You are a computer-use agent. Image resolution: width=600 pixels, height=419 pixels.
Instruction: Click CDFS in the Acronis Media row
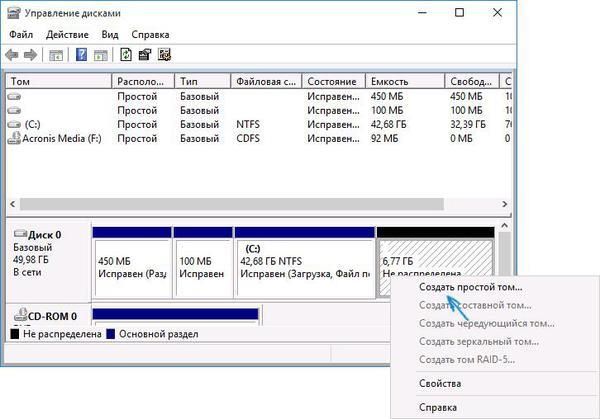click(248, 138)
